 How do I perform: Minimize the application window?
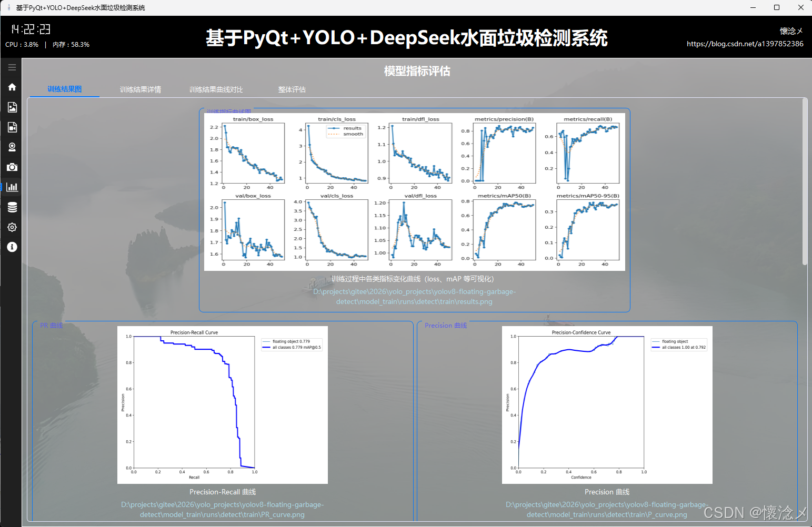(753, 7)
